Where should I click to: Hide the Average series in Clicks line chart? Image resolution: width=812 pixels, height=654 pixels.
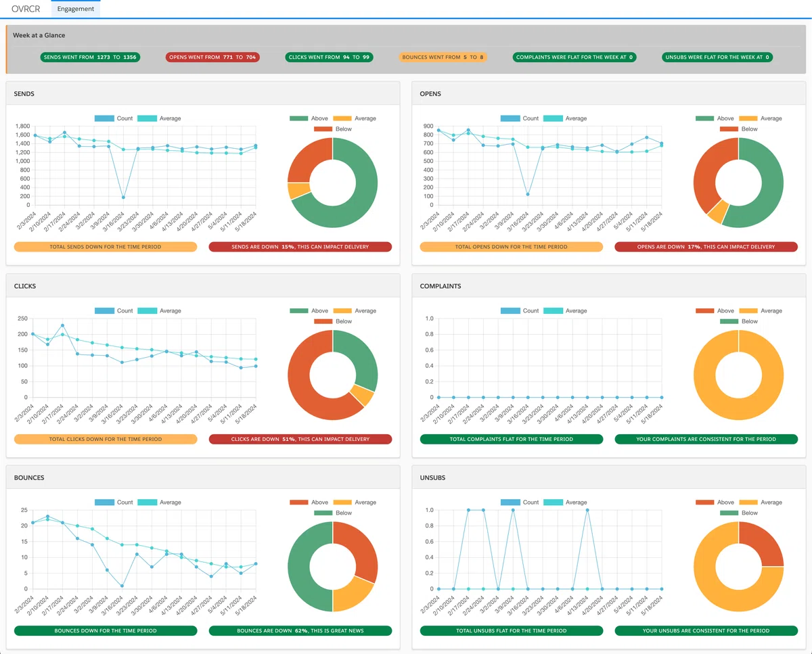click(x=159, y=311)
